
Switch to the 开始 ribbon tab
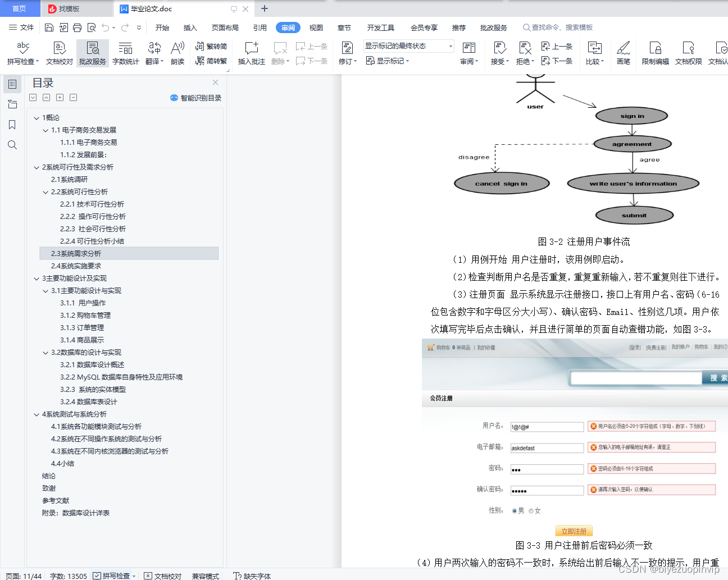tap(162, 28)
